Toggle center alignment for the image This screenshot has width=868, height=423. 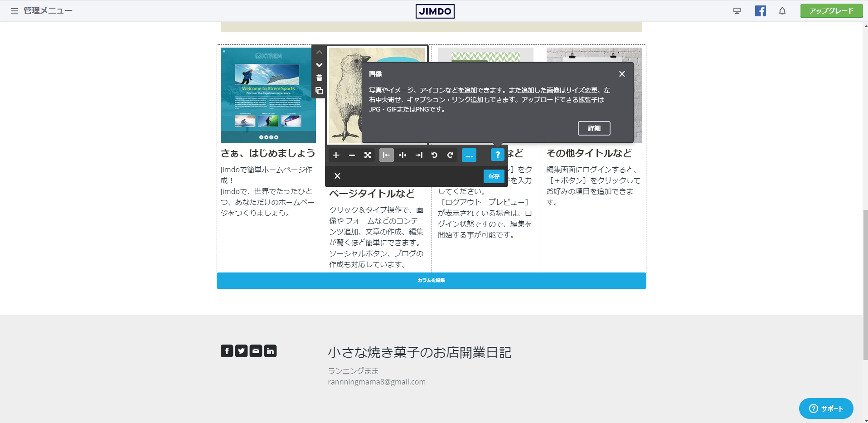coord(402,155)
